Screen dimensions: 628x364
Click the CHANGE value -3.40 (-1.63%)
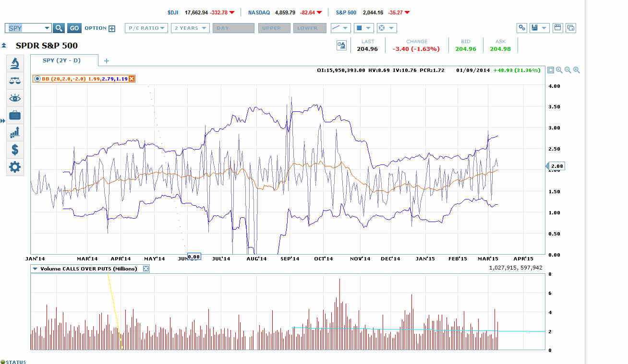click(416, 49)
